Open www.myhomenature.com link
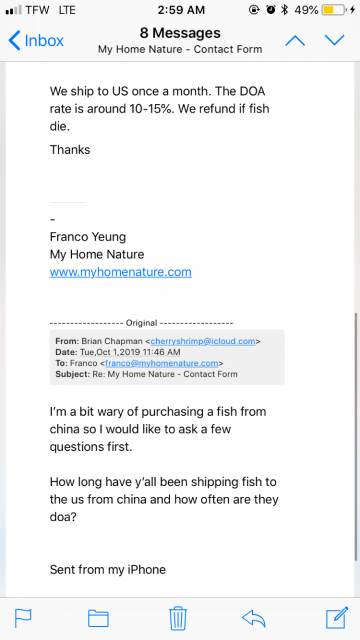This screenshot has width=360, height=640. [x=120, y=272]
